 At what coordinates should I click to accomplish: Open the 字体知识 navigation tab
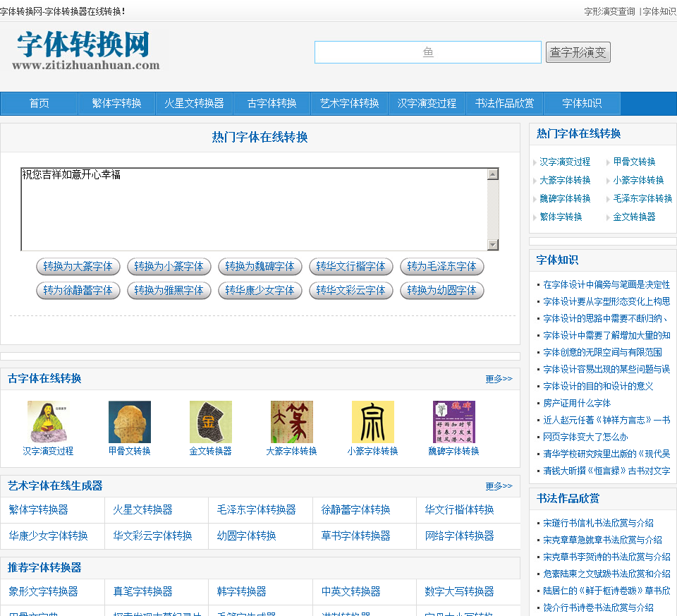(582, 103)
